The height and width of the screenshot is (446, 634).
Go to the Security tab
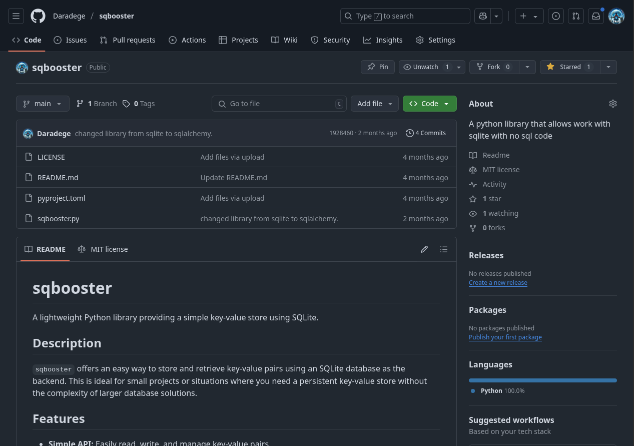coord(330,40)
